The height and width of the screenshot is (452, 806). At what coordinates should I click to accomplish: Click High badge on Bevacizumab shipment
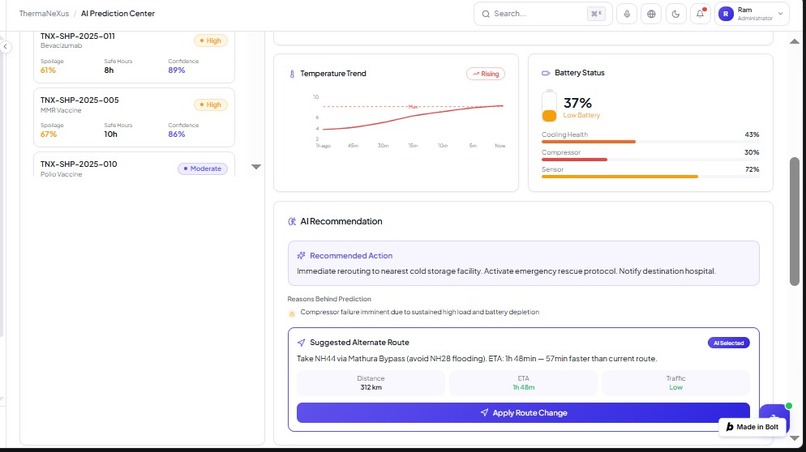pyautogui.click(x=210, y=41)
